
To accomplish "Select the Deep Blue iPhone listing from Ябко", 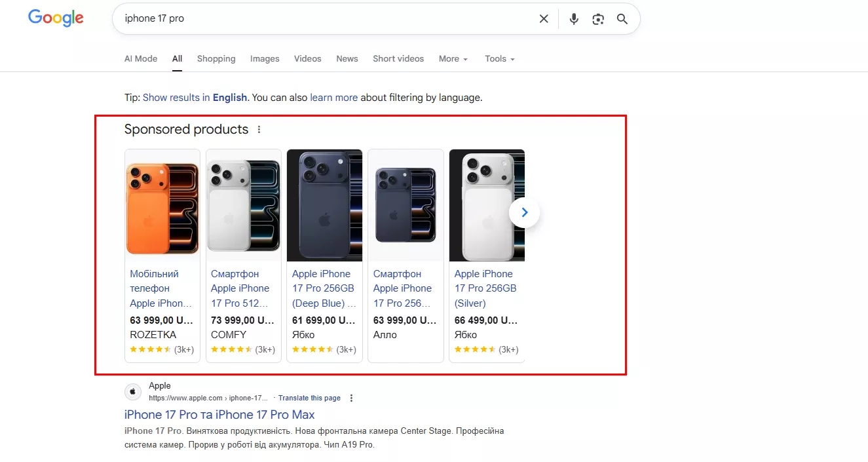I will pos(323,288).
